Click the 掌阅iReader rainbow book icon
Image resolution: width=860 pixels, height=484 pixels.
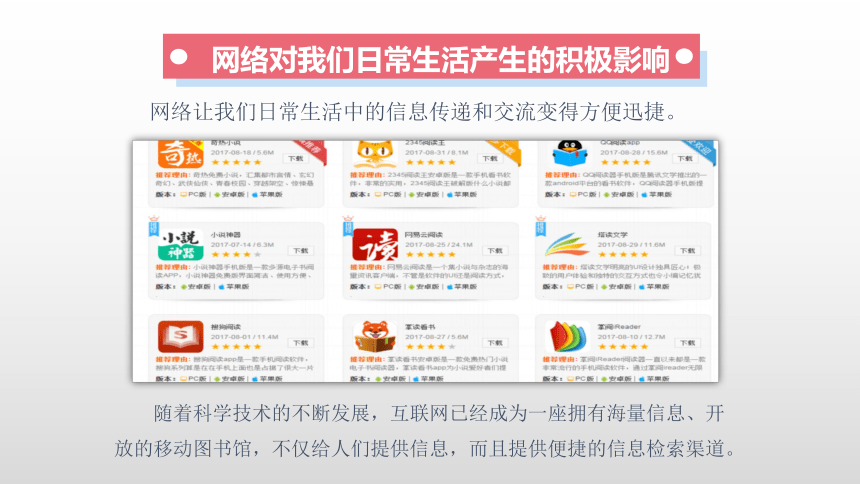567,336
